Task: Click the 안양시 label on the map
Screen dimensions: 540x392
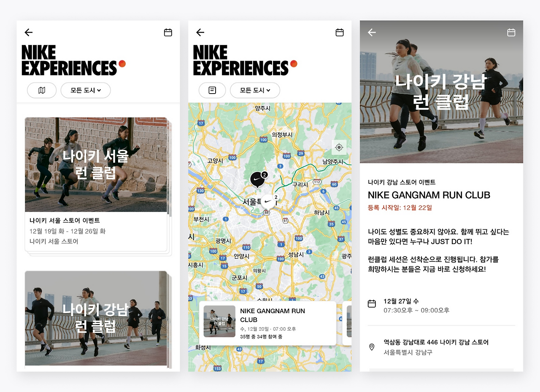Action: (242, 256)
